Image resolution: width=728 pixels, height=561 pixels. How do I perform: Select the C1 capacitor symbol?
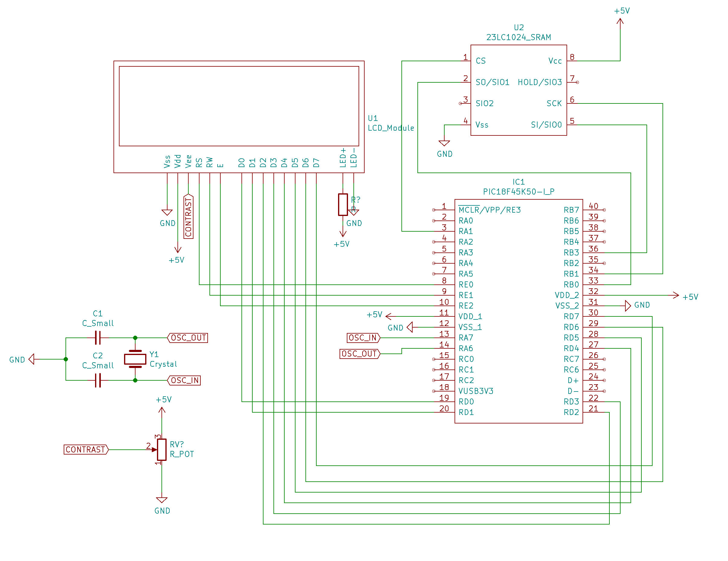pos(98,338)
